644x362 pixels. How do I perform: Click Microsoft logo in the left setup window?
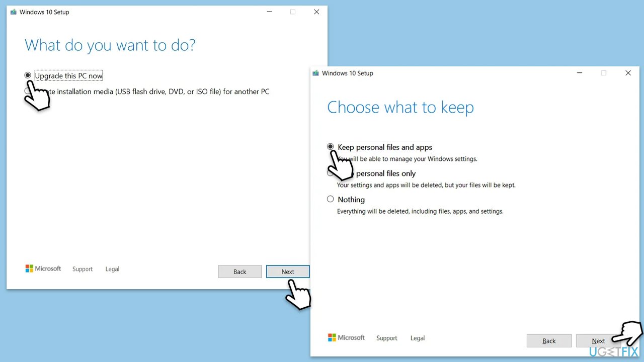pos(43,268)
